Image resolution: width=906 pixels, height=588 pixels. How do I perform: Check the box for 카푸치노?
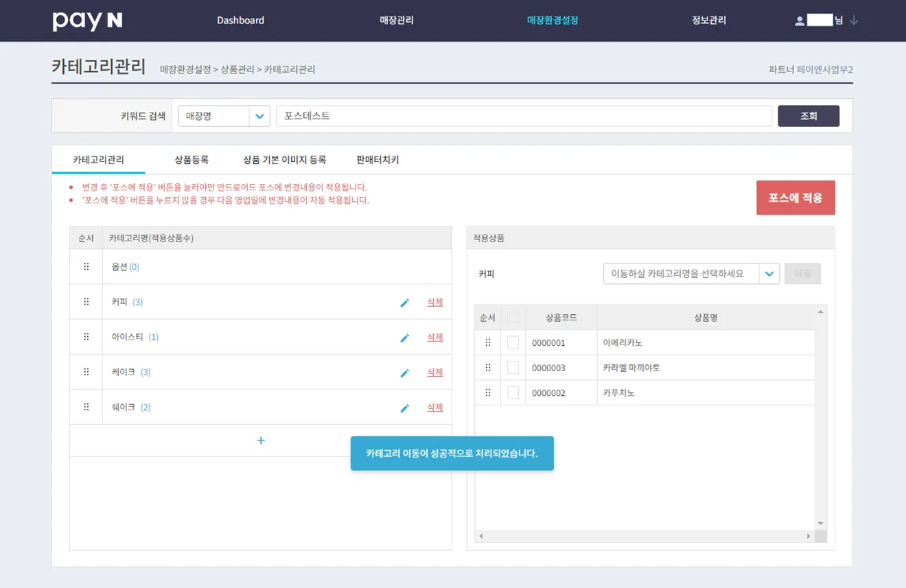[513, 392]
